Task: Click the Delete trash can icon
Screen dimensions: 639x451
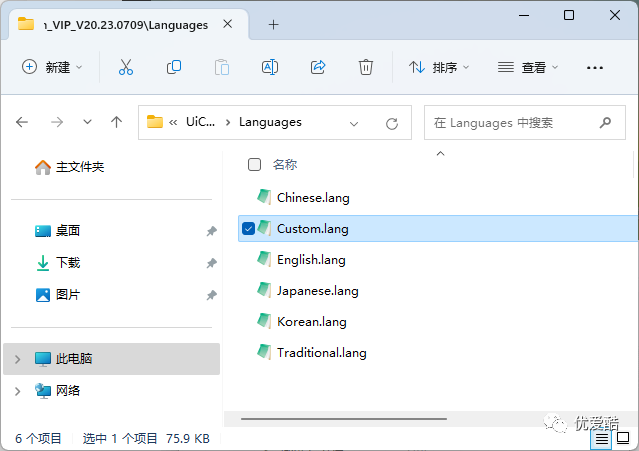Action: (x=366, y=67)
